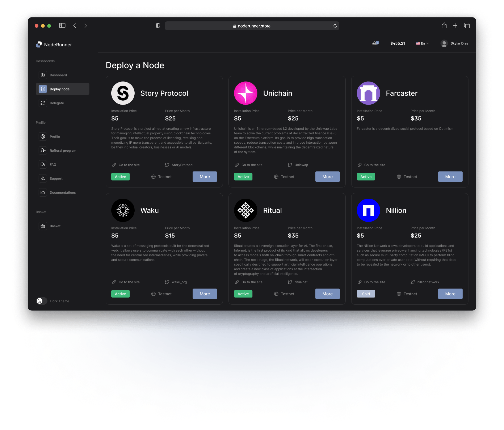Click Skylar Dias profile avatar
This screenshot has width=504, height=430.
click(x=444, y=43)
